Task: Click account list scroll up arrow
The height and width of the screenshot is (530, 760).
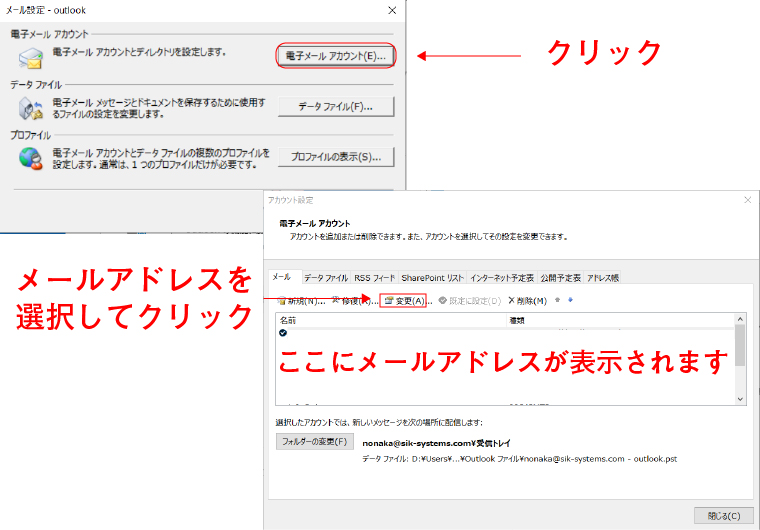Action: [740, 319]
